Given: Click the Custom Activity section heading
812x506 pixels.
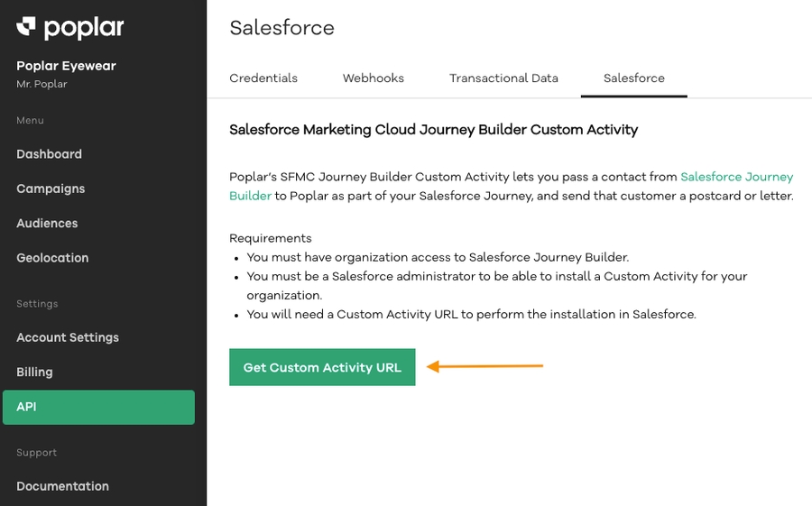Looking at the screenshot, I should (x=433, y=130).
